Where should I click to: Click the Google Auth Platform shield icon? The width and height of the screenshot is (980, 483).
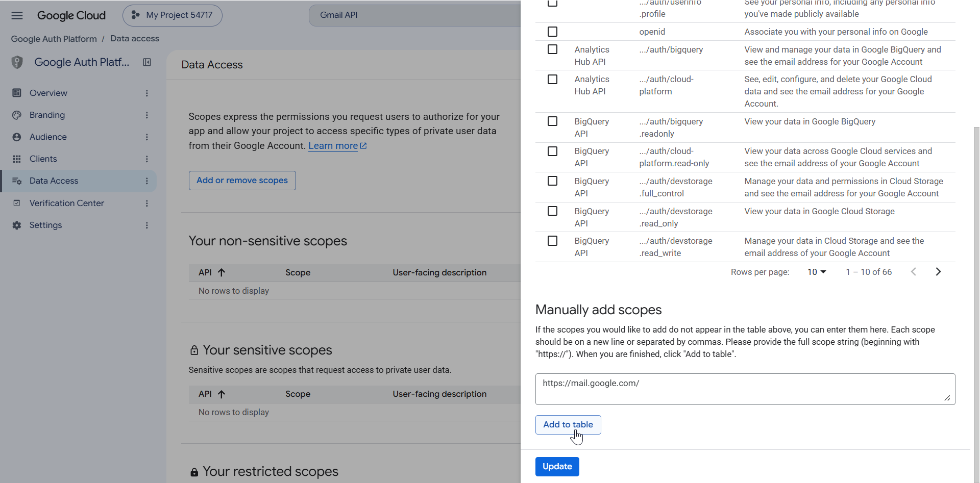17,62
